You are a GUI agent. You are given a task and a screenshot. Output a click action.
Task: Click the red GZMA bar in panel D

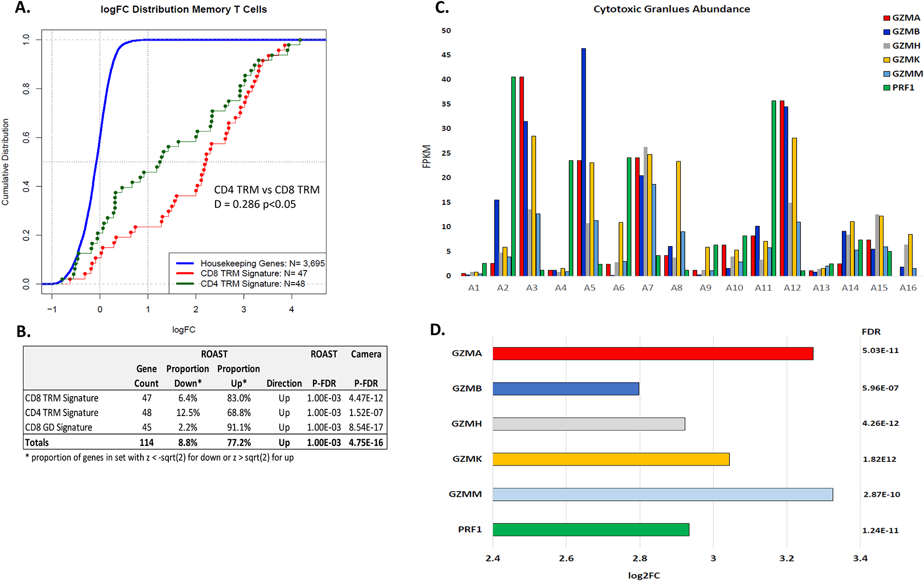pyautogui.click(x=652, y=353)
